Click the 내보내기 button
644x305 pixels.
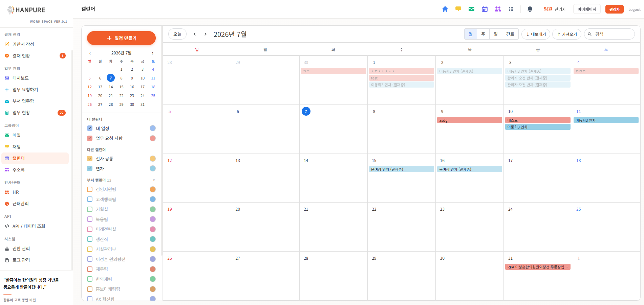tap(536, 34)
